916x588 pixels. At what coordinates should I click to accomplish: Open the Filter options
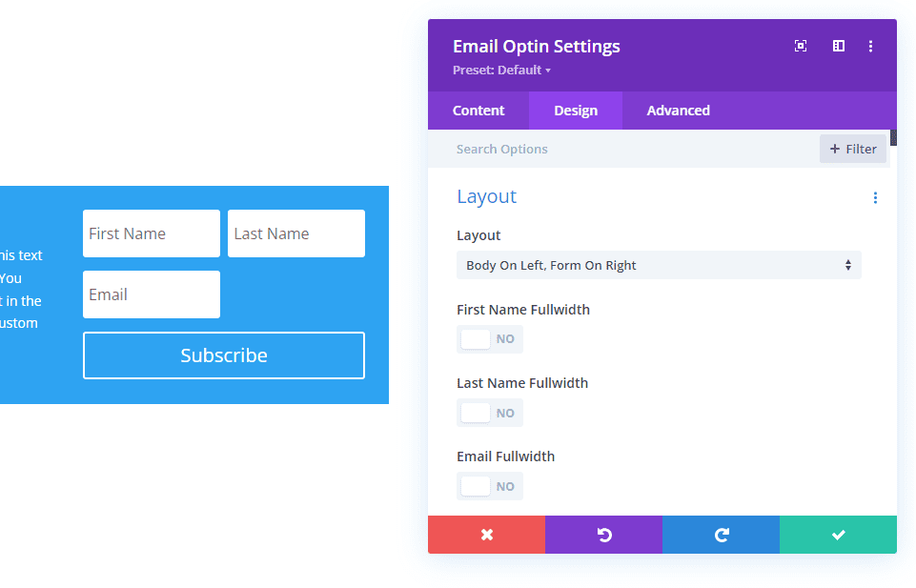coord(852,149)
